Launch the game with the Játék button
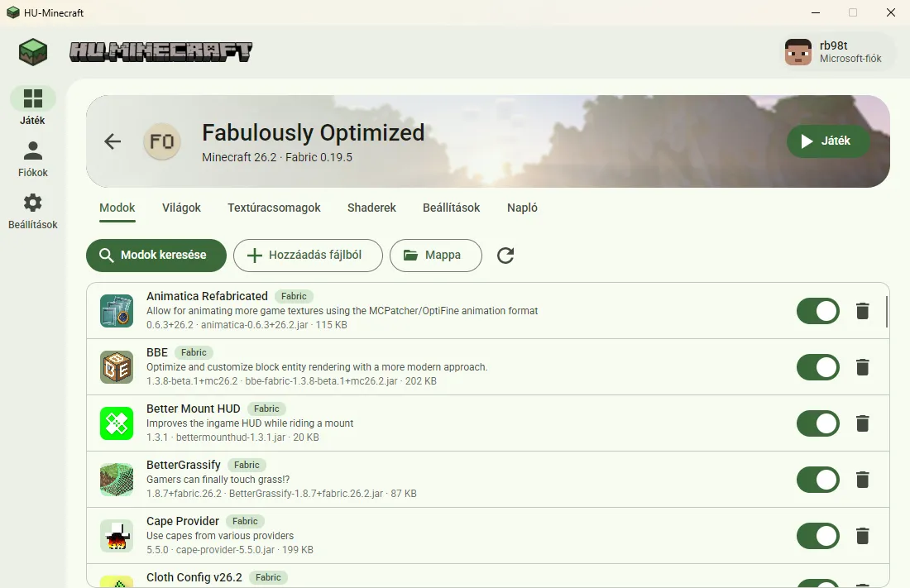The width and height of the screenshot is (910, 588). point(828,141)
